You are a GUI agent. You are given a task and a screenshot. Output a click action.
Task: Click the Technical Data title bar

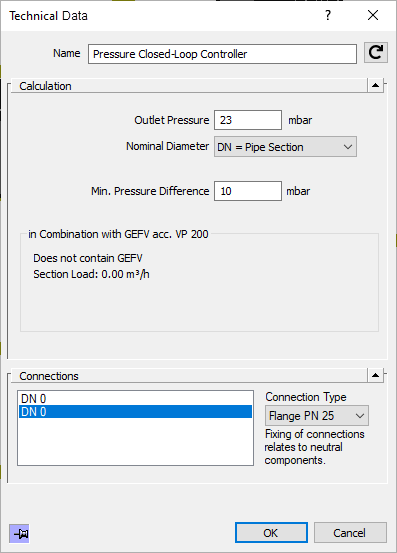159,16
